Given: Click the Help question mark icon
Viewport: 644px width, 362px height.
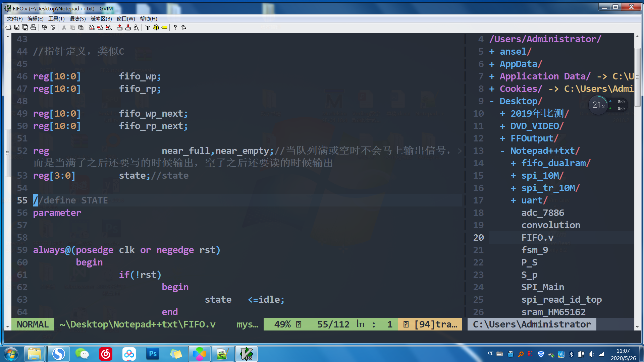Looking at the screenshot, I should [175, 27].
